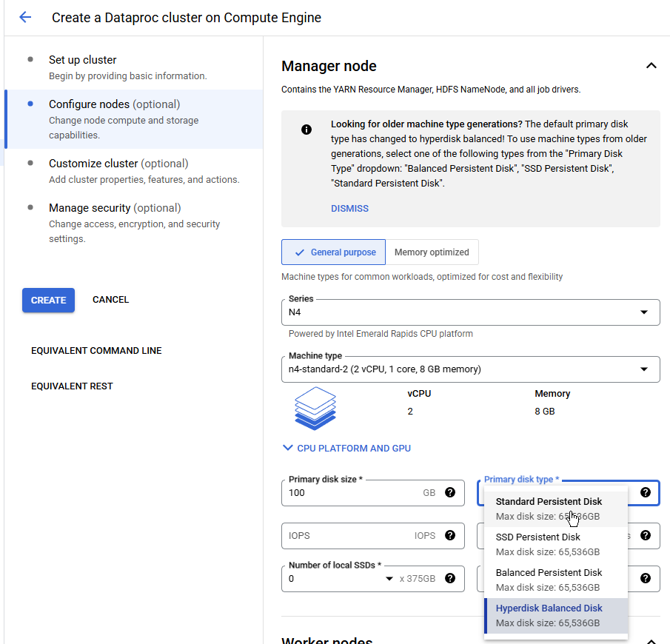670x644 pixels.
Task: Open EQUIVALENT REST
Action: (x=73, y=386)
